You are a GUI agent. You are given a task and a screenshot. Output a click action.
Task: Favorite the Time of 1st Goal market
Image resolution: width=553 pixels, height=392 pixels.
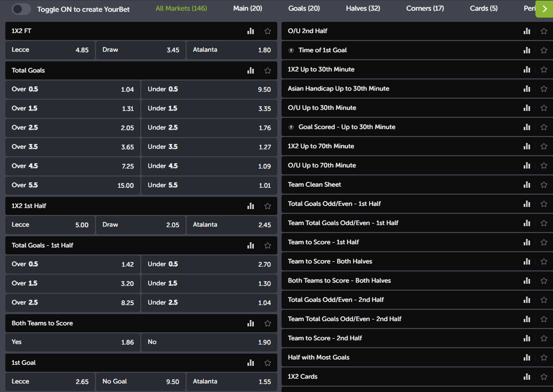click(544, 51)
